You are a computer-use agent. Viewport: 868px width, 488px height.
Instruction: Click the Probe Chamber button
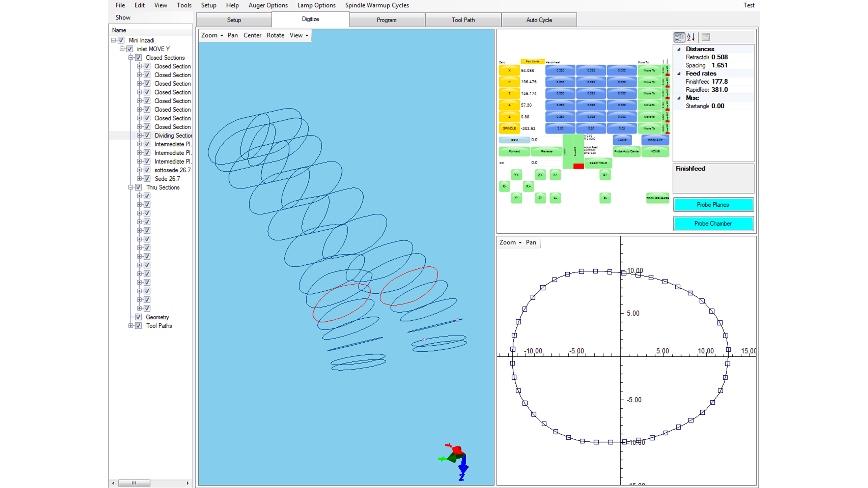[x=713, y=224]
